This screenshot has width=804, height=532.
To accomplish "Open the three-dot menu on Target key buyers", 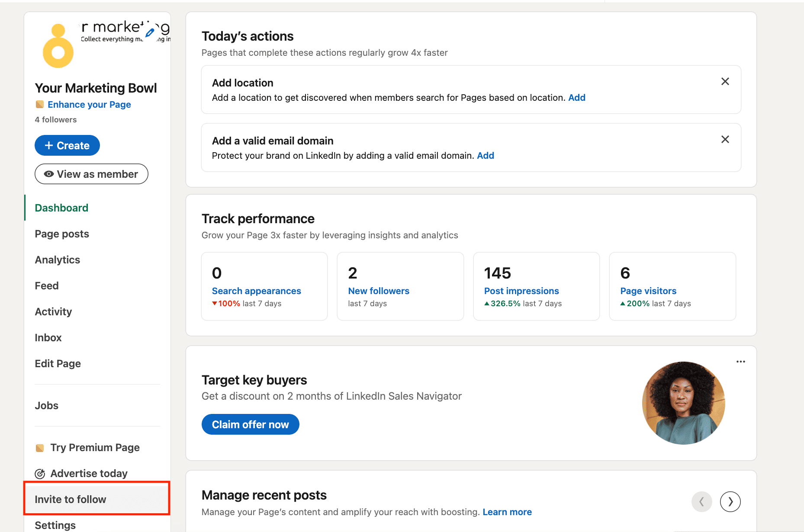I will [x=740, y=362].
